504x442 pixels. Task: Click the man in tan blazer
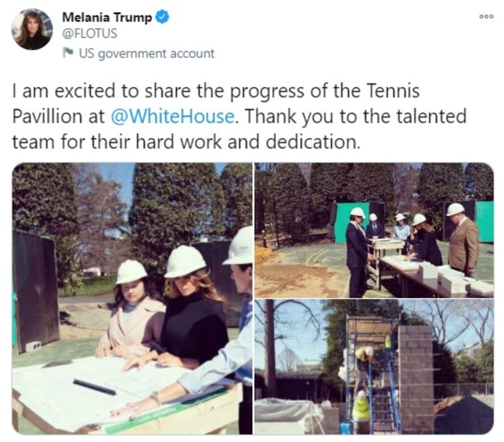point(462,240)
